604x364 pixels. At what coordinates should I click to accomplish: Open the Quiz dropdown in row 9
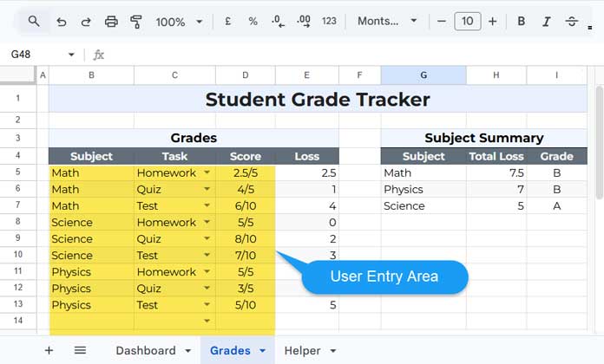point(207,238)
